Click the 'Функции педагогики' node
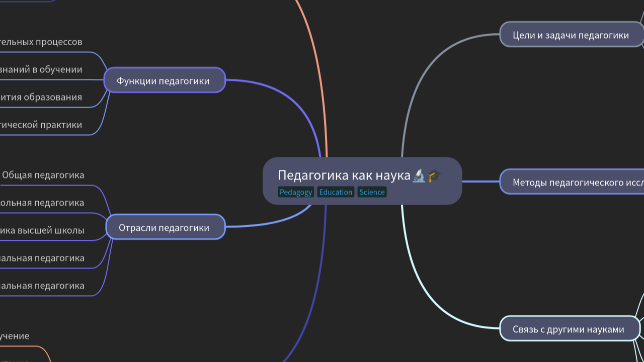The image size is (644, 362). pyautogui.click(x=164, y=80)
